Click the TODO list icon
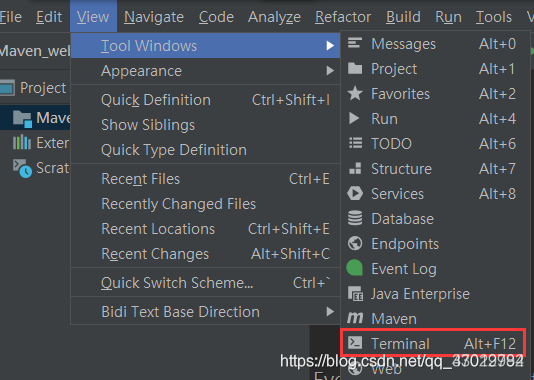Image resolution: width=534 pixels, height=380 pixels. 355,143
